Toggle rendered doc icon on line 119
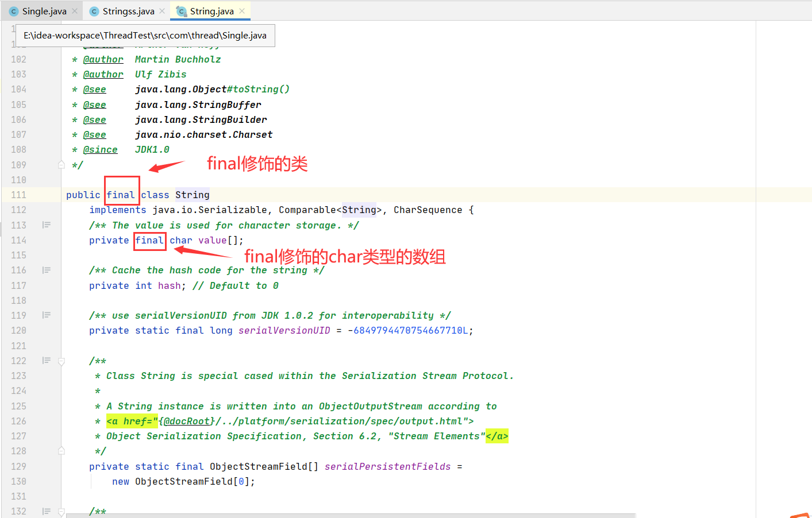Image resolution: width=812 pixels, height=518 pixels. point(47,315)
